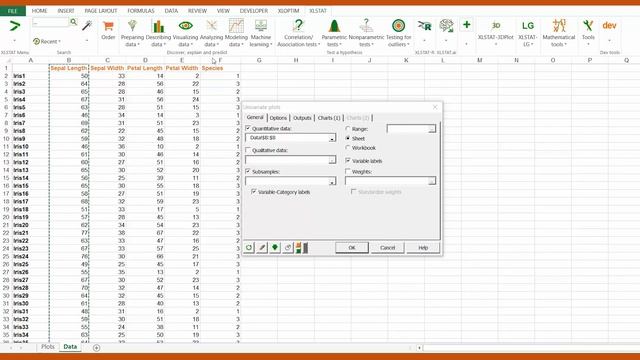Viewport: 640px width, 360px height.
Task: Open the XLOPTIM ribbon tab
Action: [288, 11]
